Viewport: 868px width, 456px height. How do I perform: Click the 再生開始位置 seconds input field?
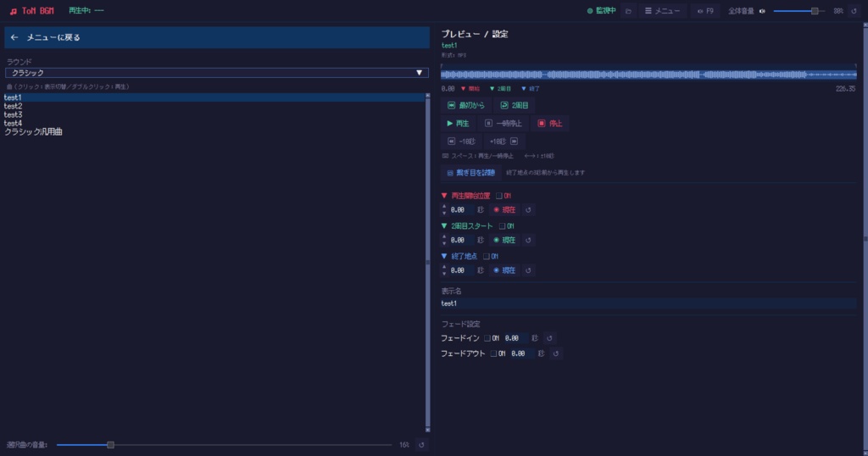click(x=462, y=209)
